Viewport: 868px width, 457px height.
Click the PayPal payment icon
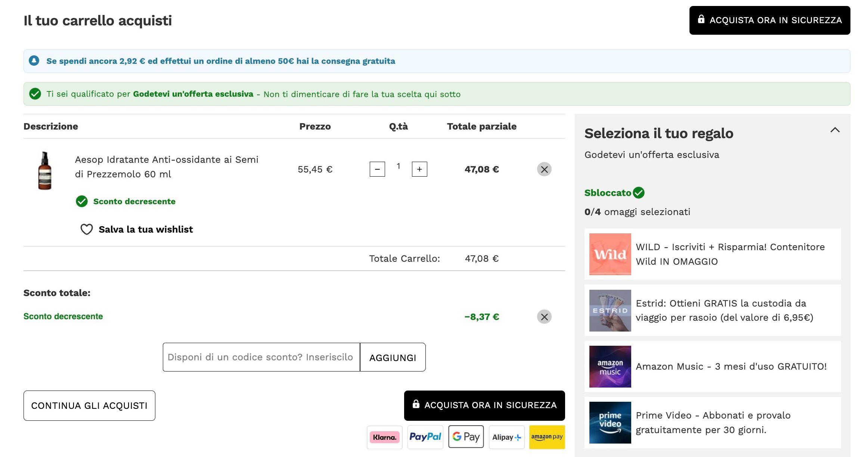tap(425, 437)
